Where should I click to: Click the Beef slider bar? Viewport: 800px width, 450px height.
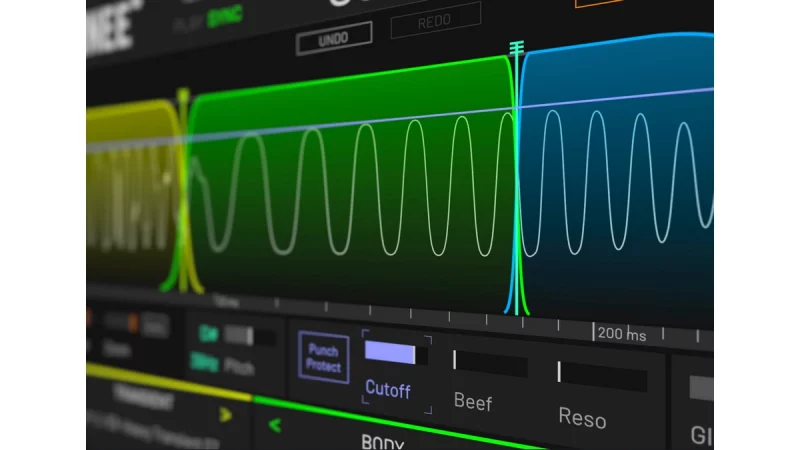tap(489, 364)
